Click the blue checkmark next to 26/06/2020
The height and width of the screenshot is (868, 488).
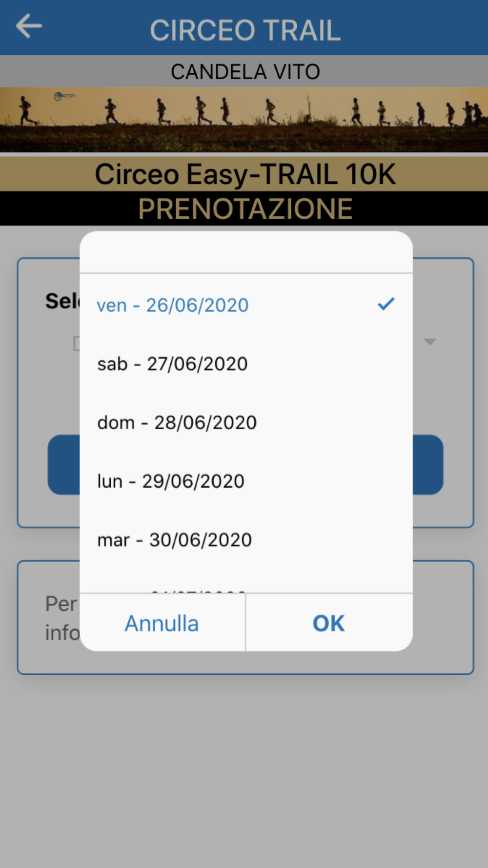386,304
